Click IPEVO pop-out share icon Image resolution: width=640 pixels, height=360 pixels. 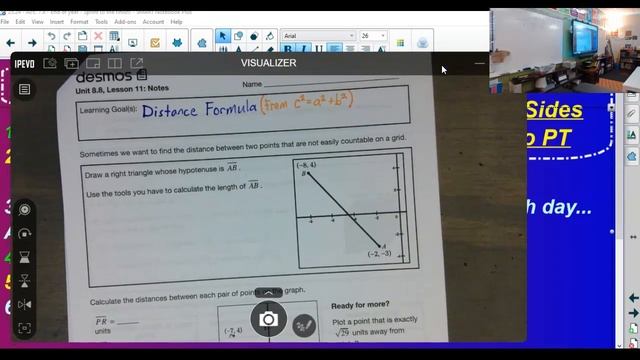(x=137, y=63)
